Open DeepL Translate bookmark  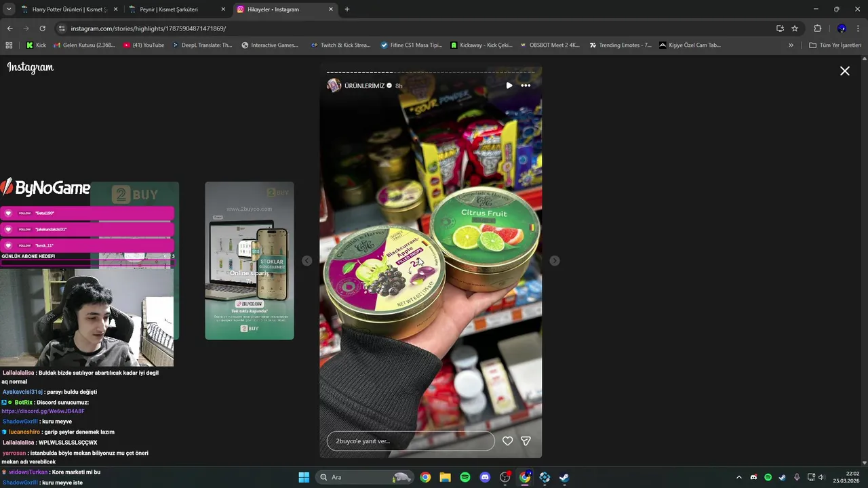pos(202,45)
